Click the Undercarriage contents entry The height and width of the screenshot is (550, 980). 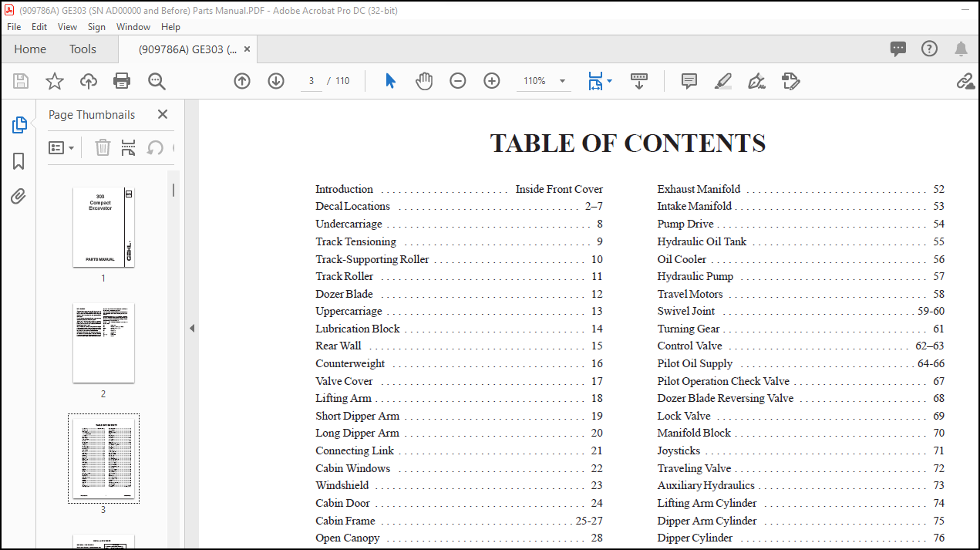pos(459,224)
